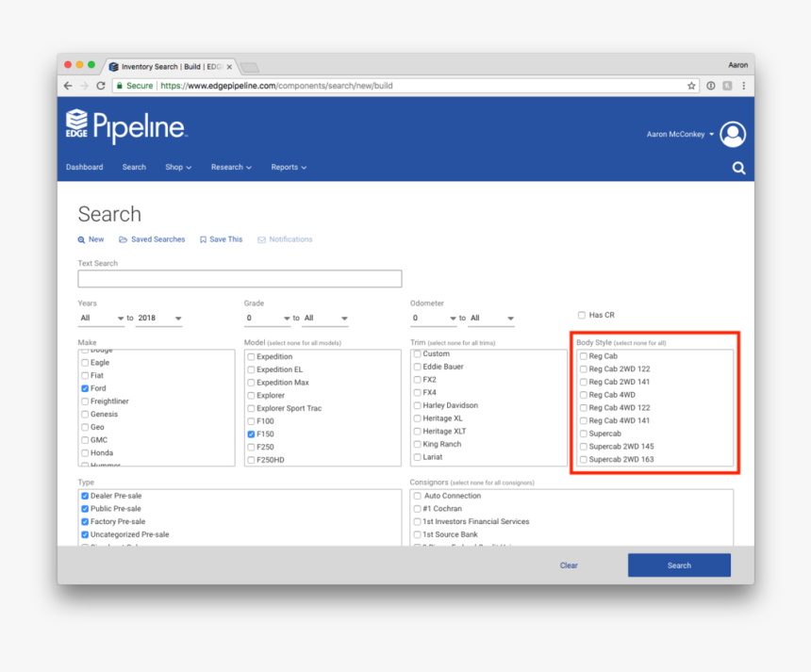Open Notifications link
Screen dimensions: 811x672
point(285,239)
